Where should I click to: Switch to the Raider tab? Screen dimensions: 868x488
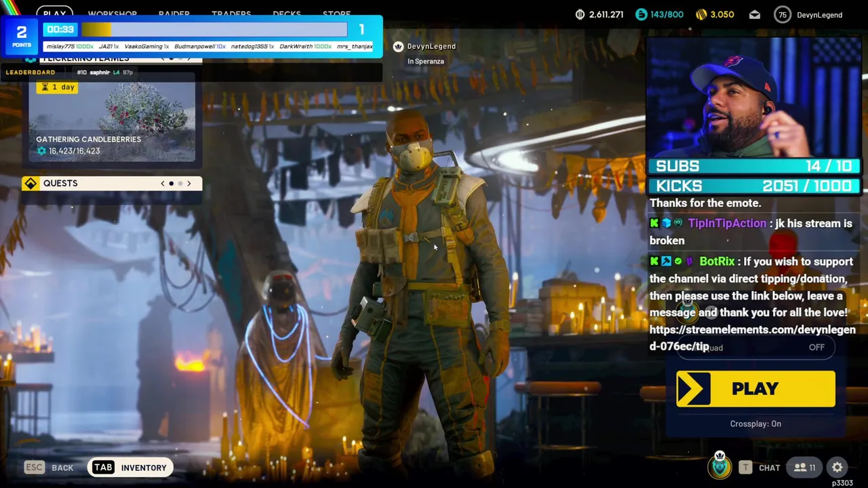pyautogui.click(x=174, y=14)
